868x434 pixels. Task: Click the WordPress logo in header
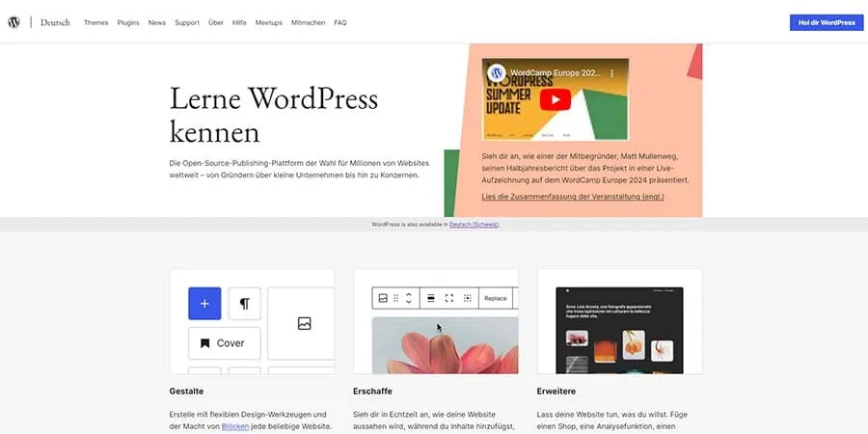tap(14, 23)
